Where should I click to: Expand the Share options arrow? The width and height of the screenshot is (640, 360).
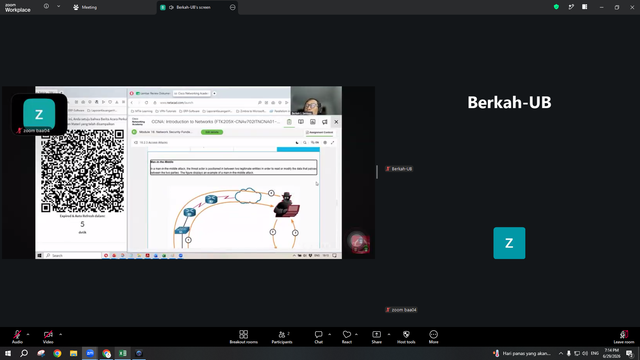tap(389, 334)
